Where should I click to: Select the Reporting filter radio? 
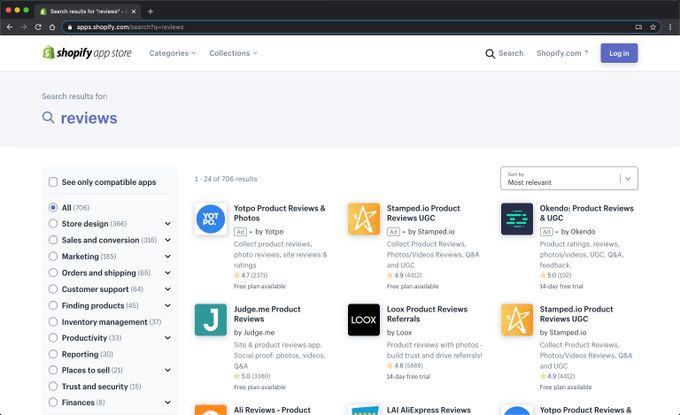(53, 354)
